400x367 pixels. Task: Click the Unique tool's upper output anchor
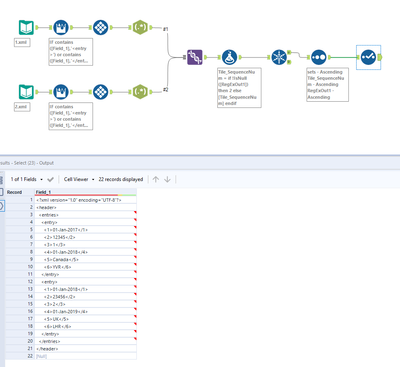click(x=289, y=52)
